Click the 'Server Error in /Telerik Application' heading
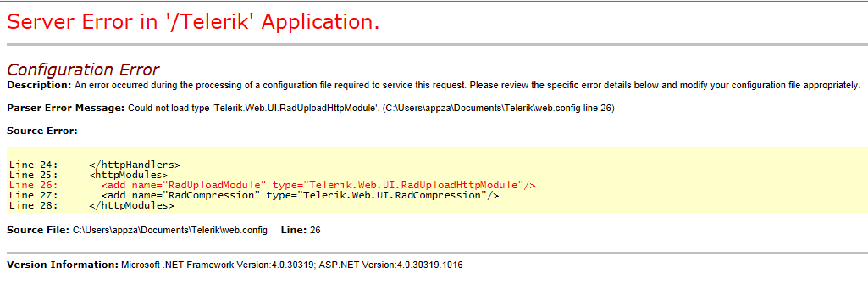This screenshot has width=868, height=307. click(193, 21)
